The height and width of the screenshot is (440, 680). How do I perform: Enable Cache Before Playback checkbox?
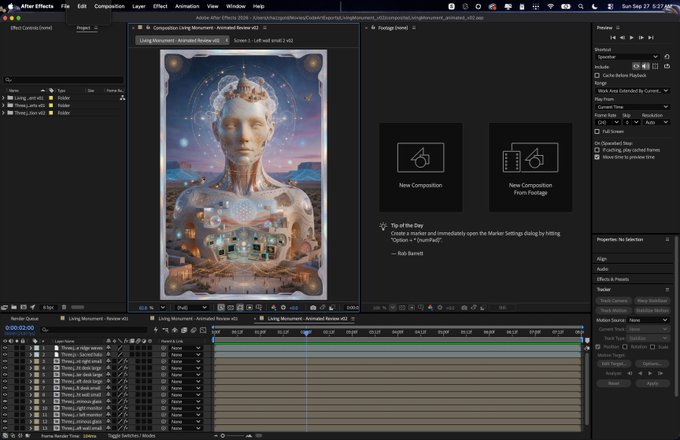(597, 75)
